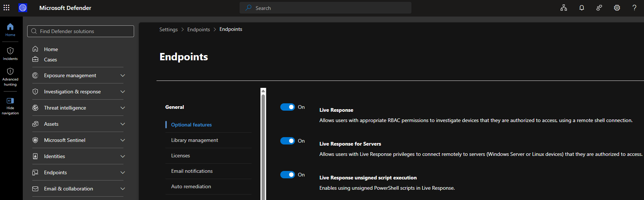The height and width of the screenshot is (200, 644).
Task: Click the settings list scrollbar thumb
Action: pos(263,147)
